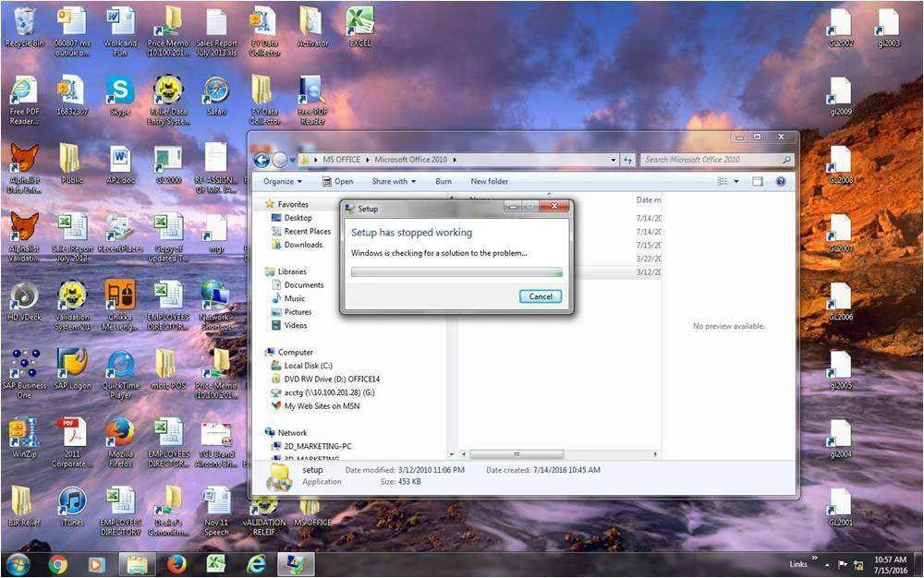Open the Action Center flag tray icon
Screen dimensions: 924x578
(x=843, y=565)
